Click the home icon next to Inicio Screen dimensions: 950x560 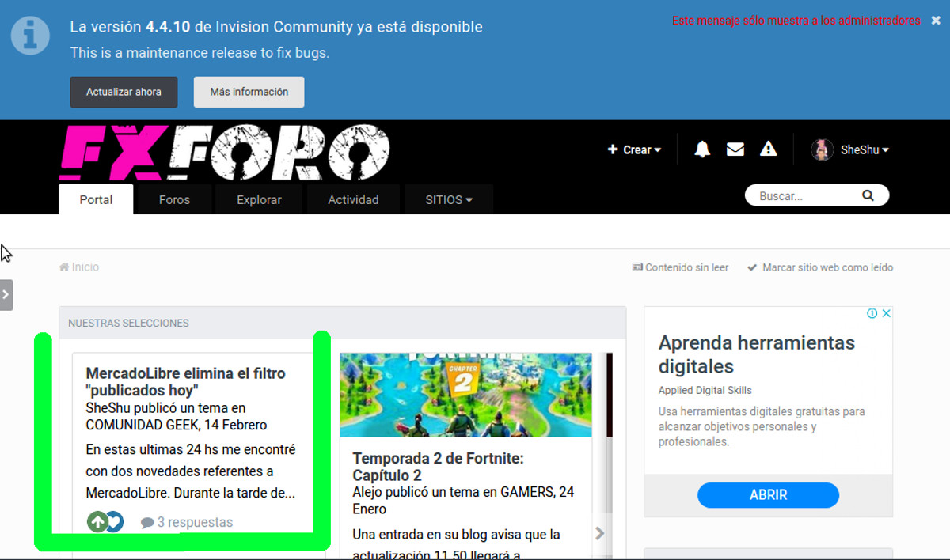[x=63, y=267]
